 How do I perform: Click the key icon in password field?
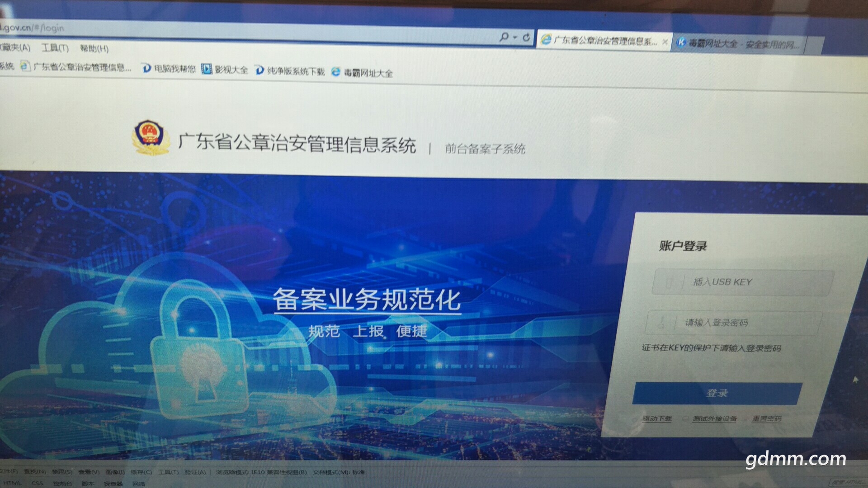click(x=662, y=323)
